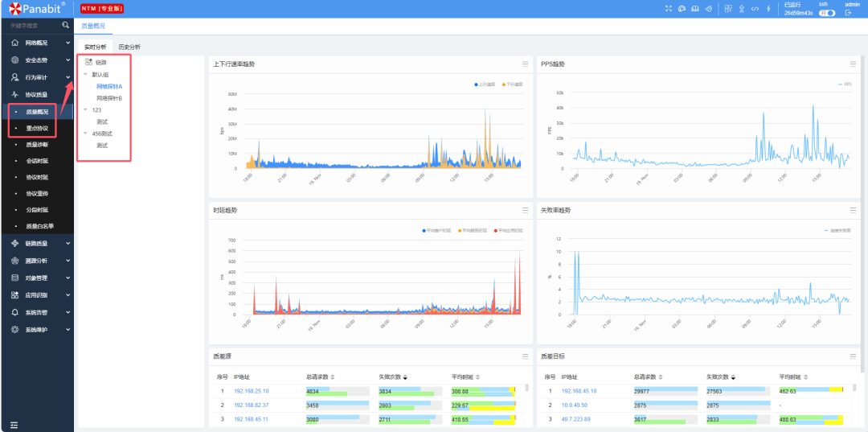Toggle 下行速率 legend in rate chart
The height and width of the screenshot is (432, 868).
coord(512,84)
